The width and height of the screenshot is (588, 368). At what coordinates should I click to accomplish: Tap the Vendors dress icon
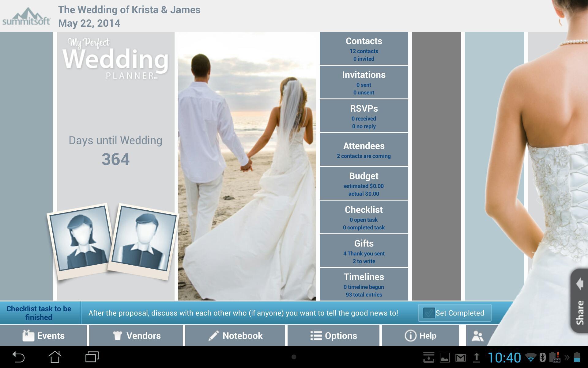pos(118,335)
